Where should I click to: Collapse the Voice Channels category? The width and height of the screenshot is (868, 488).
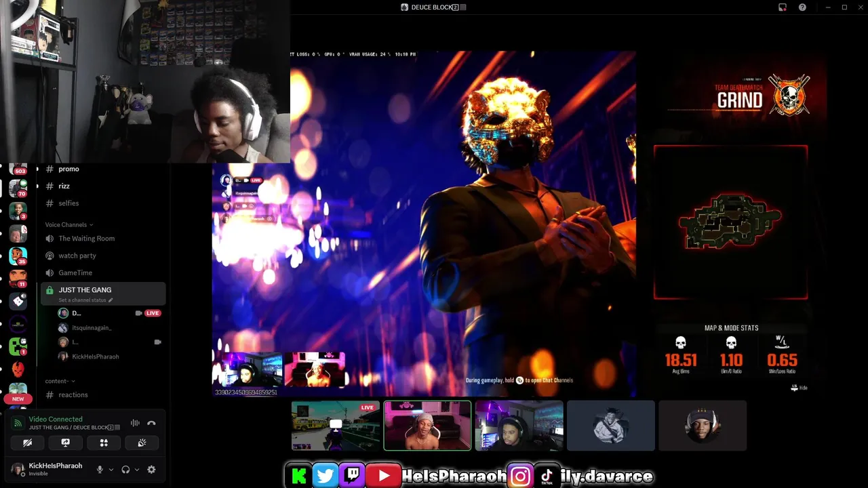(x=69, y=224)
